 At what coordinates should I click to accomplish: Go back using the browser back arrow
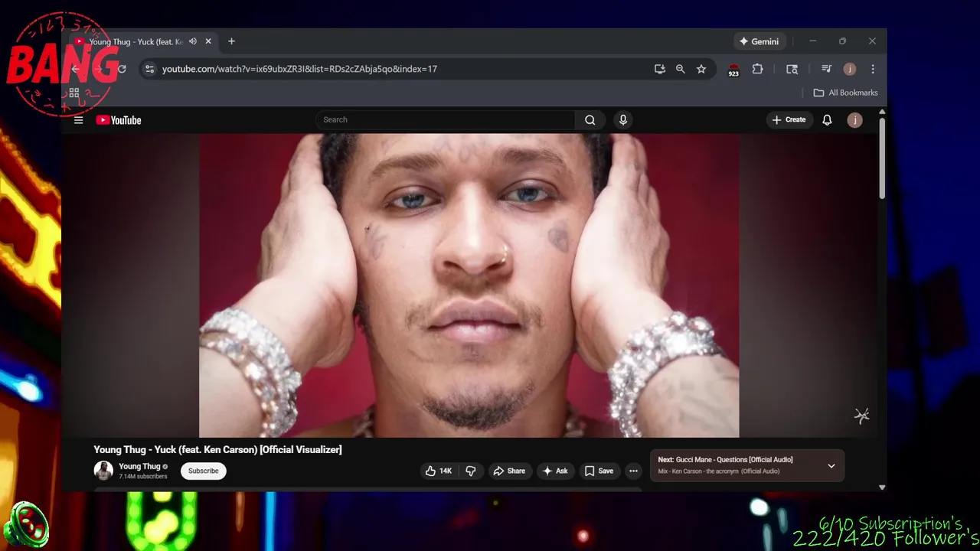click(75, 69)
